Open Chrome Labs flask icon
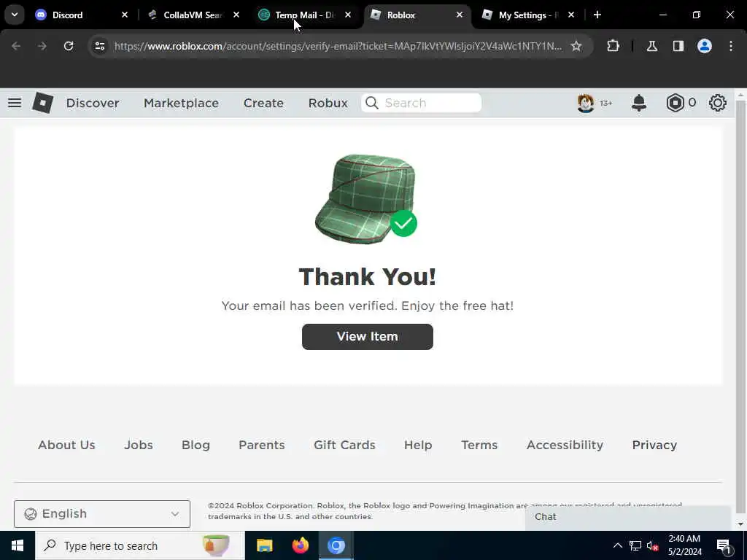 (652, 46)
